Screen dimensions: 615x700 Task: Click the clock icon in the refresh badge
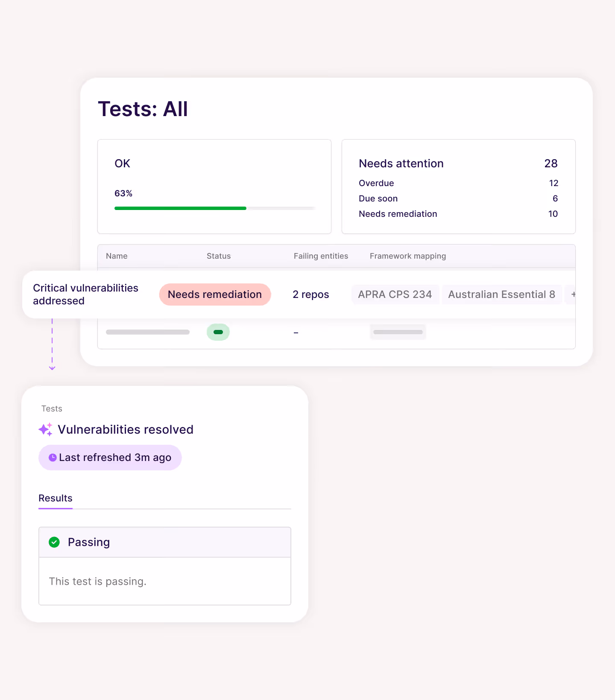pyautogui.click(x=52, y=457)
